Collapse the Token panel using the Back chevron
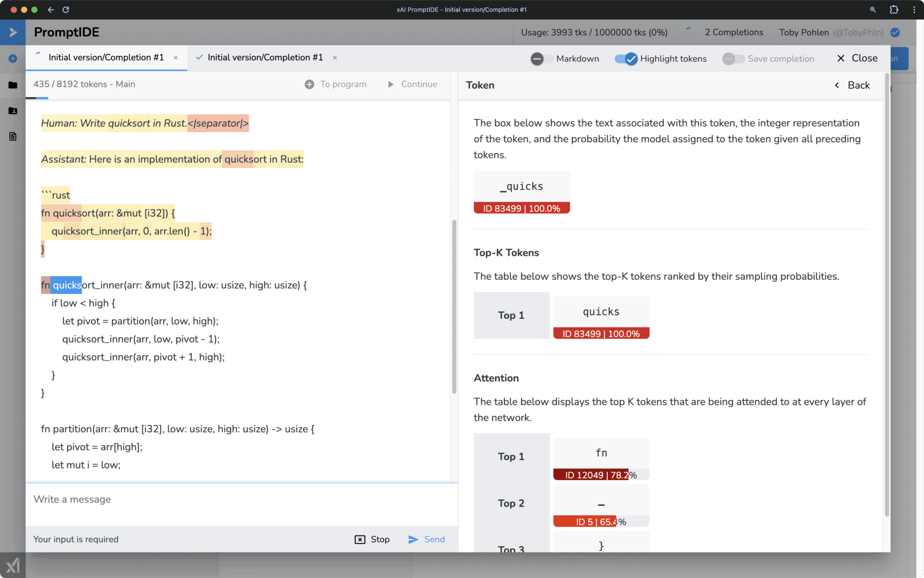The image size is (924, 578). click(x=837, y=85)
